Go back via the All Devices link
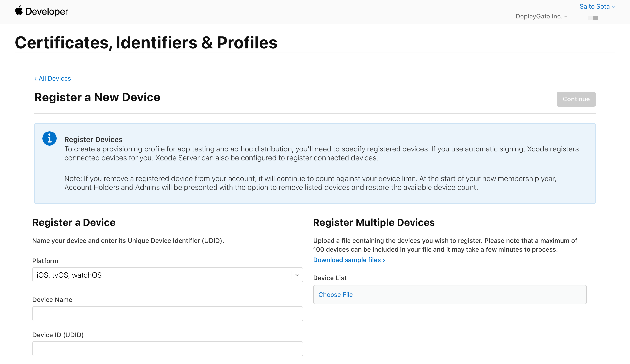The image size is (630, 364). click(x=54, y=78)
